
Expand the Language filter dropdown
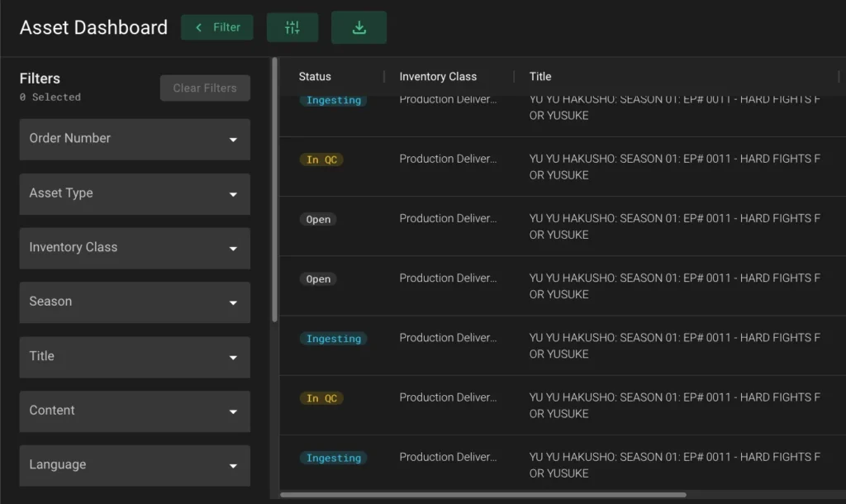coord(135,465)
